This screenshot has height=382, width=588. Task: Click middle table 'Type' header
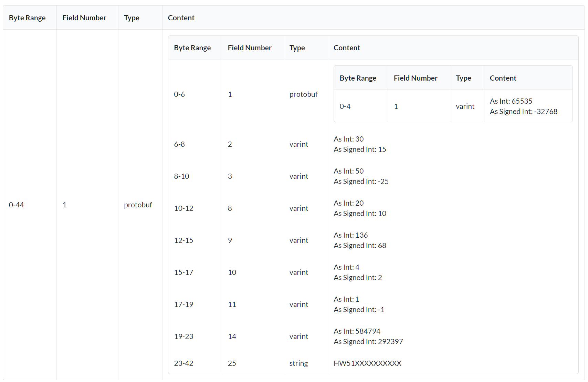pos(297,48)
